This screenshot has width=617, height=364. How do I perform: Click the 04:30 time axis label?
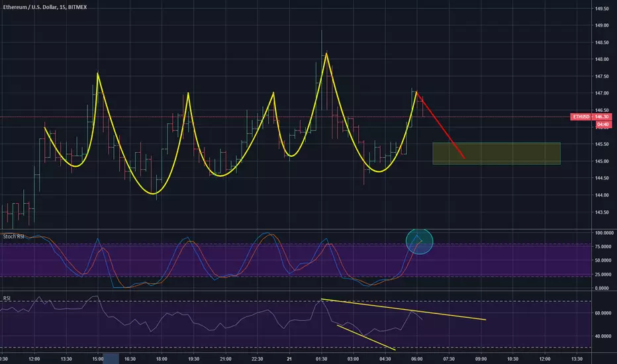point(385,359)
